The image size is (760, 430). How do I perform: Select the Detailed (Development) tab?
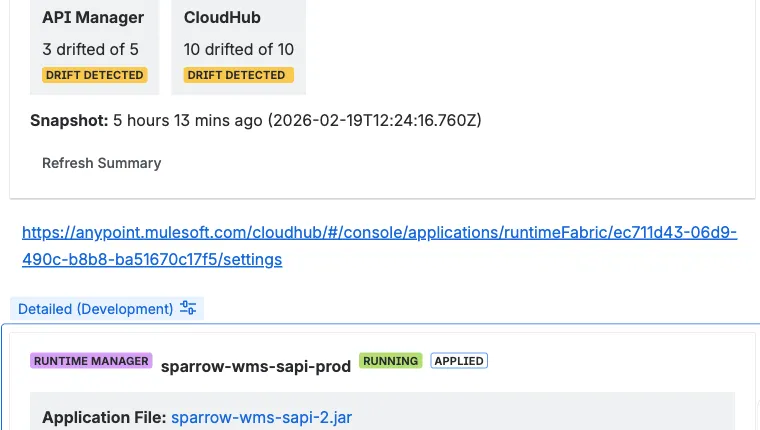[x=96, y=309]
